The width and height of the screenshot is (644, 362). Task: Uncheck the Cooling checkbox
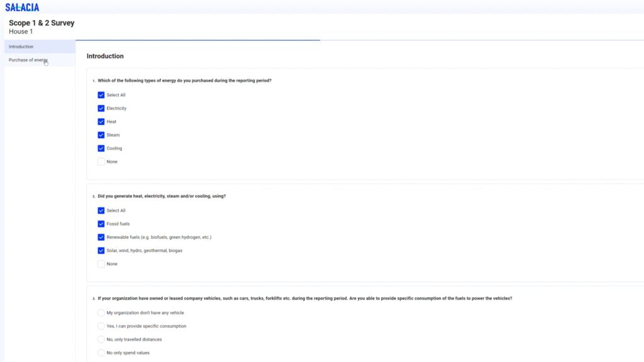pos(101,148)
